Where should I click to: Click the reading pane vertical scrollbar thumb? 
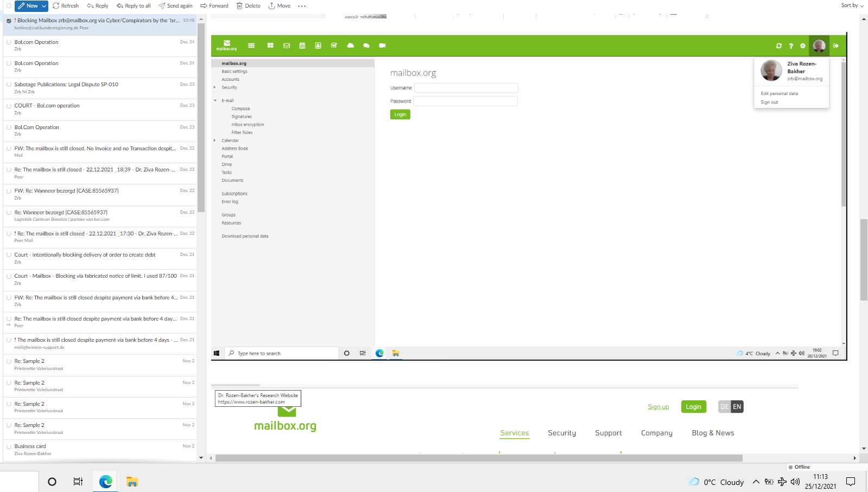864,259
